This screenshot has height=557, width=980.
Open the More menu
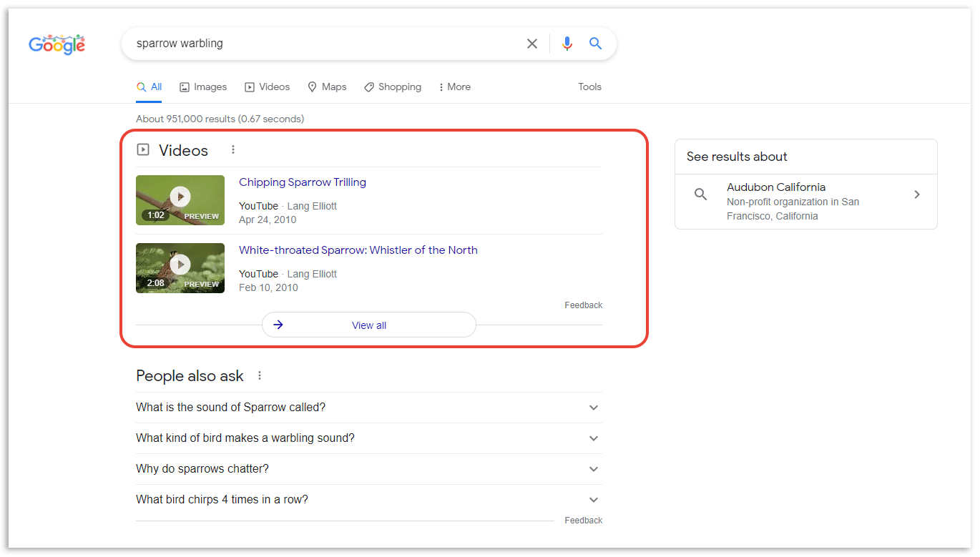pos(454,87)
